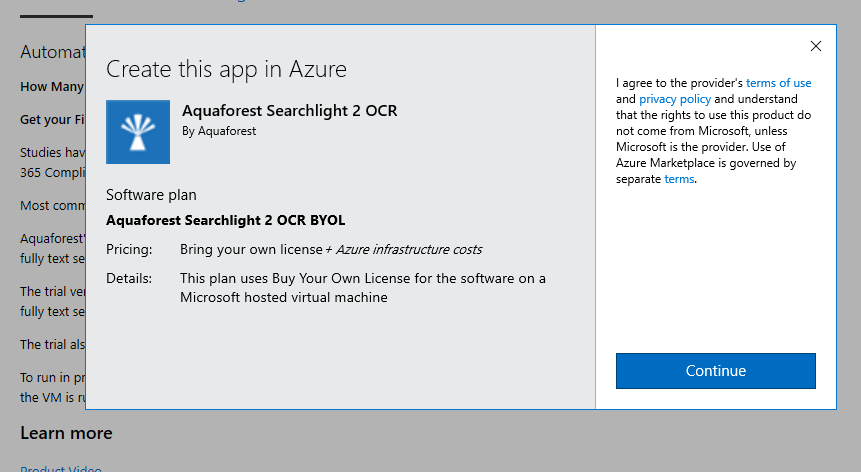The image size is (861, 472).
Task: Click the Learn more heading in background page
Action: (66, 433)
